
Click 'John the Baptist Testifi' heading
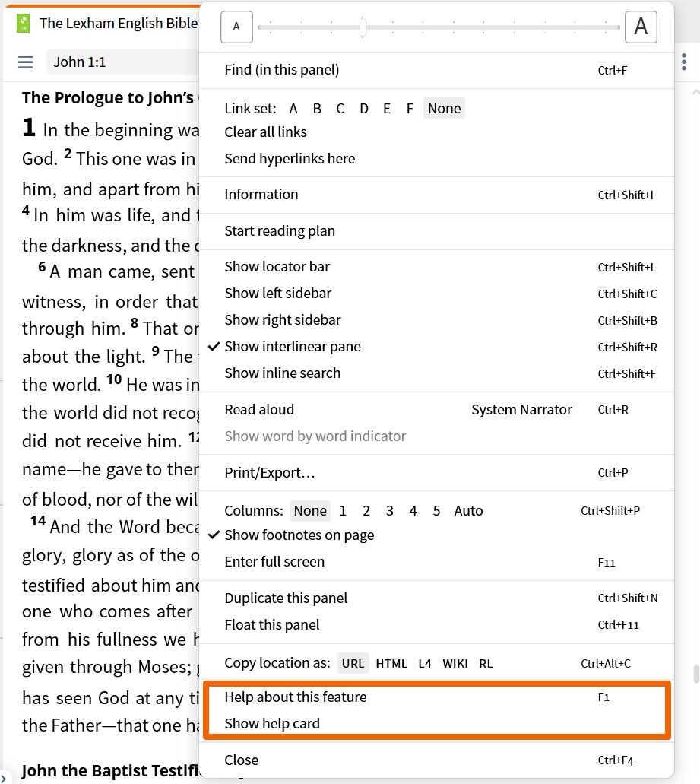coord(110,770)
